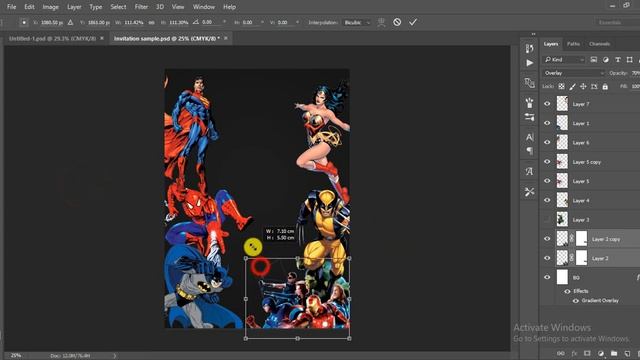Open the History panel icon
Screen dimensions: 640x360
pyautogui.click(x=529, y=49)
